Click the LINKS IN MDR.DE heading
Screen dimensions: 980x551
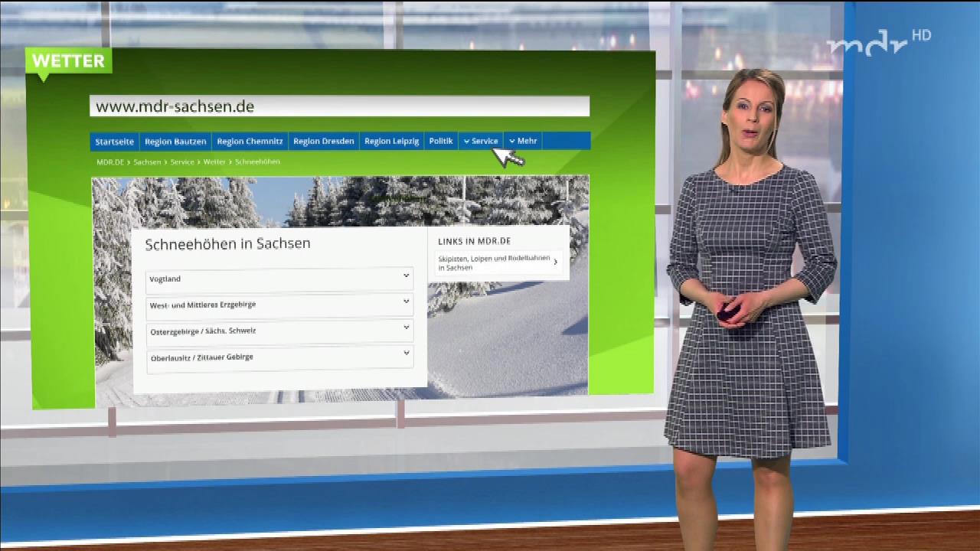pyautogui.click(x=474, y=241)
